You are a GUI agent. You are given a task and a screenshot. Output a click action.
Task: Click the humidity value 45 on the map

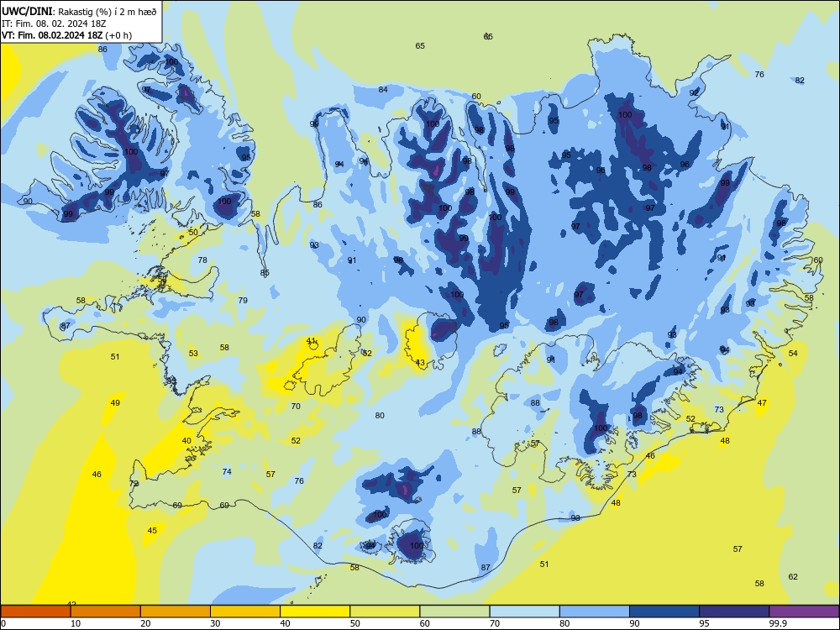[x=152, y=530]
